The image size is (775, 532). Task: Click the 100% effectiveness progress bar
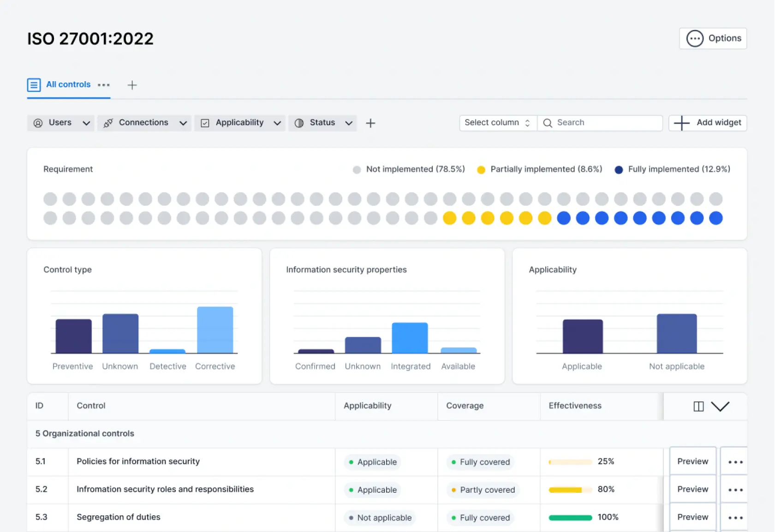570,518
